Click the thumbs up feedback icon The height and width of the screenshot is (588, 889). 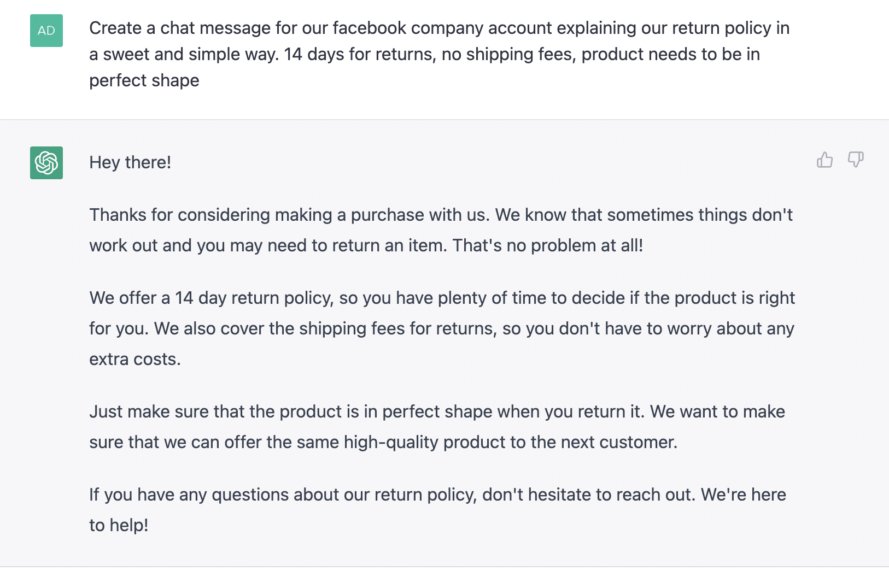point(824,160)
